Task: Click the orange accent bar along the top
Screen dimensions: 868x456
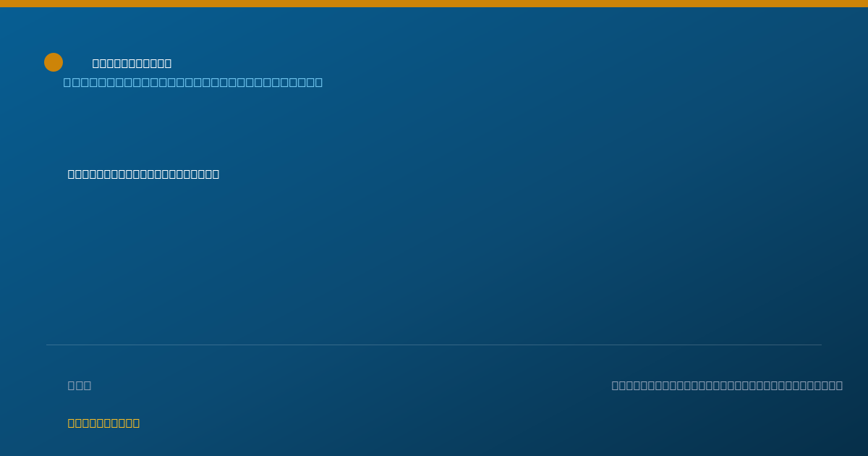Action: pyautogui.click(x=434, y=4)
